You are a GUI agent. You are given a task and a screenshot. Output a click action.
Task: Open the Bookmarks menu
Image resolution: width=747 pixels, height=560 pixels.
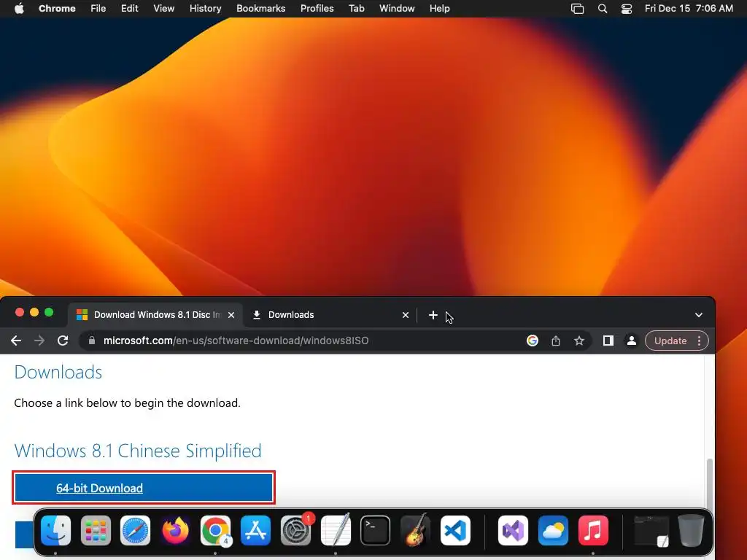[260, 8]
